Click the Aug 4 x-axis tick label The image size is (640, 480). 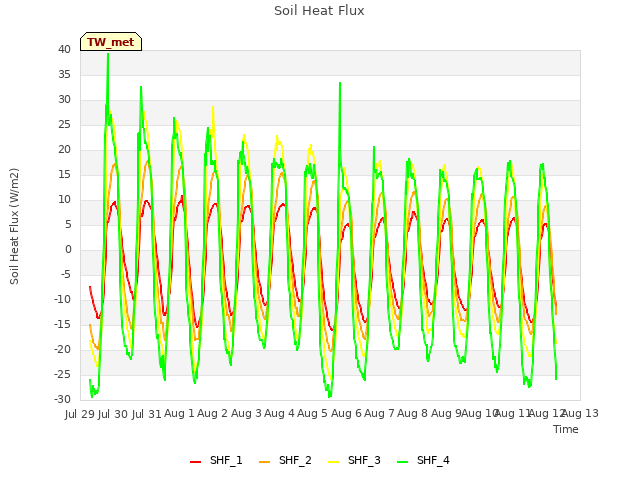coord(279,413)
